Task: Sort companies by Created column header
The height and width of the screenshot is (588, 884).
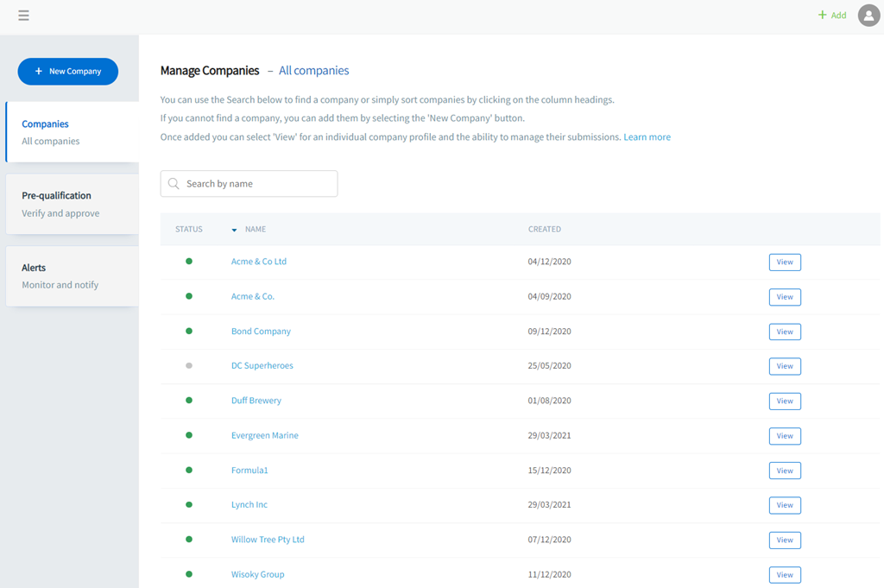Action: pos(544,230)
